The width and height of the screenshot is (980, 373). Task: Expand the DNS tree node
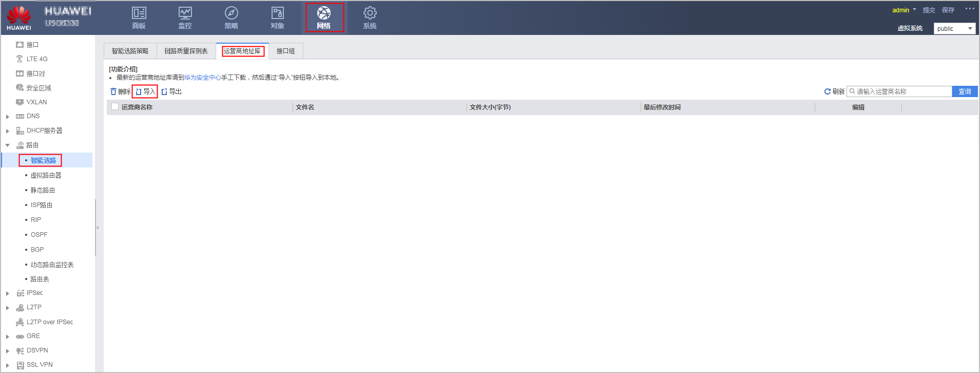8,117
